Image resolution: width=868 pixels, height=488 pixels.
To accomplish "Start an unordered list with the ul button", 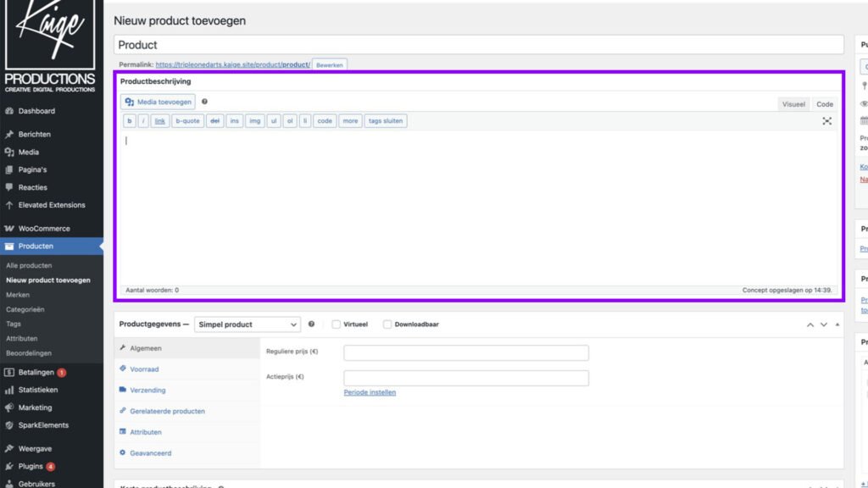I will click(x=273, y=120).
